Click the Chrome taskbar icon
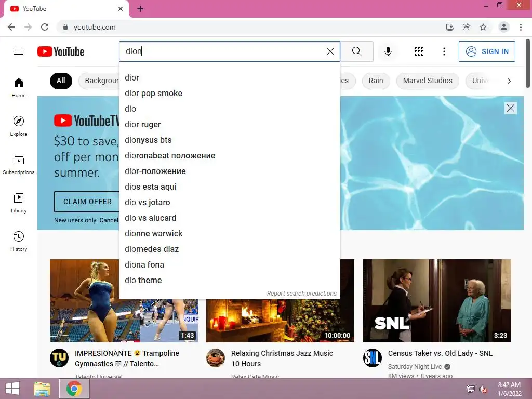This screenshot has width=532, height=399. tap(74, 389)
